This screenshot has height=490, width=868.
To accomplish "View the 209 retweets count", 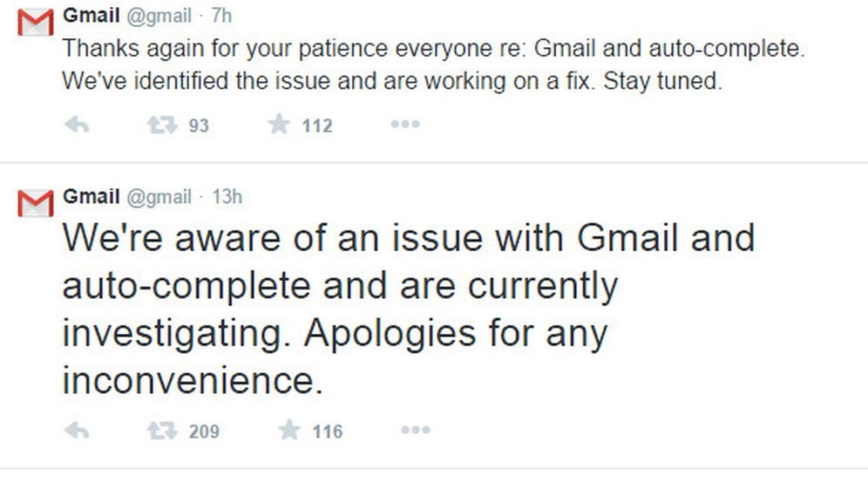I will (204, 432).
